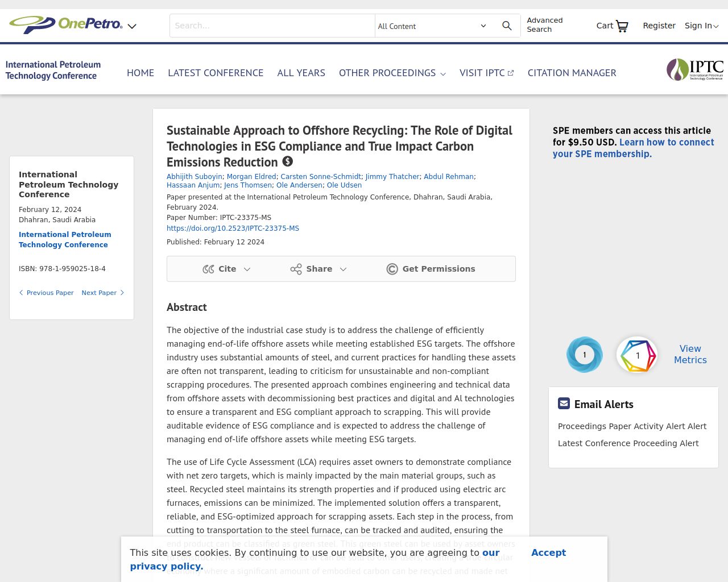The width and height of the screenshot is (728, 582).
Task: Open Proceedings Paper Activity Alert
Action: [632, 426]
